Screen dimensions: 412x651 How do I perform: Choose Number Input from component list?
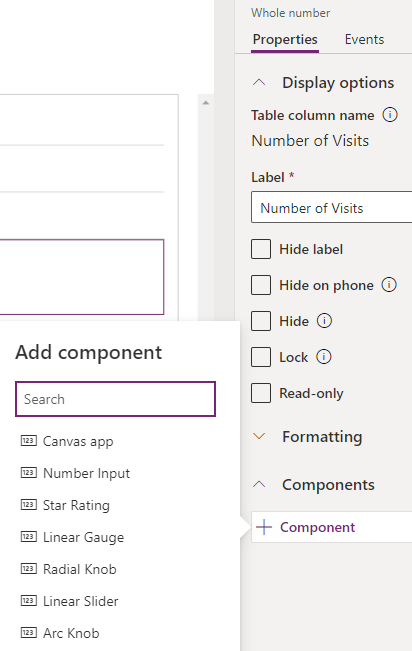point(86,473)
